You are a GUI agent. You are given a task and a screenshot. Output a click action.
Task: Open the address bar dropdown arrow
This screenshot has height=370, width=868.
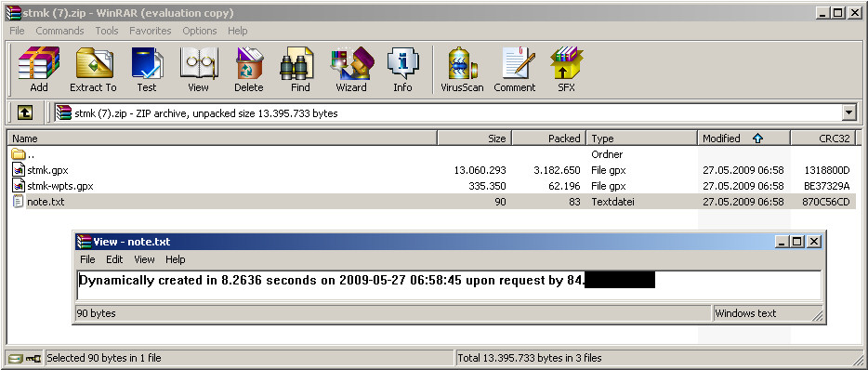pyautogui.click(x=848, y=113)
